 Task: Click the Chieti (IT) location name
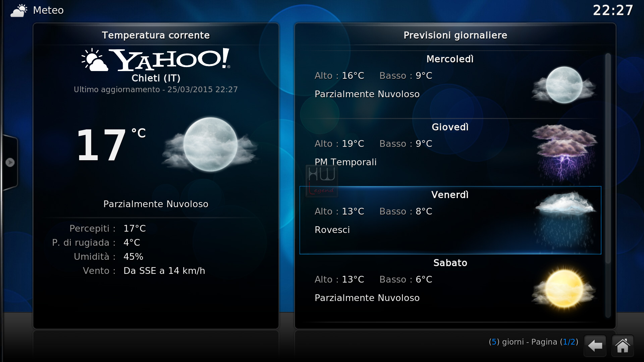[156, 78]
